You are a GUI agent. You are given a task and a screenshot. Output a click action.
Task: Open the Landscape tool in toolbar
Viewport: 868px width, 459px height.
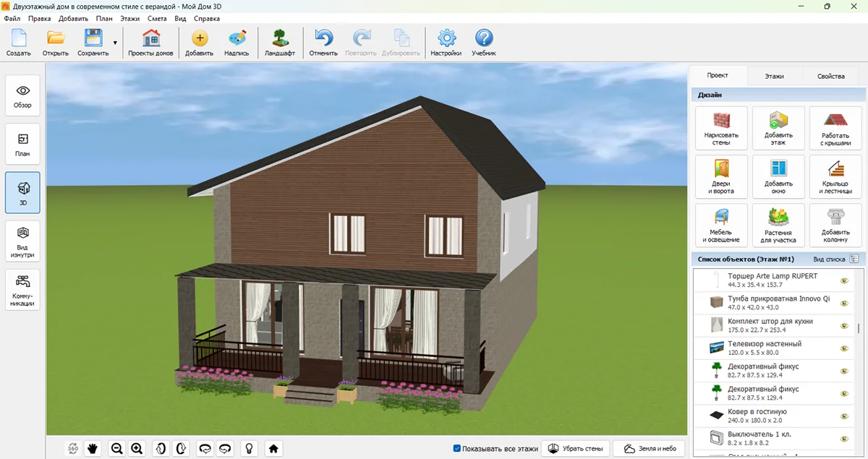coord(279,43)
